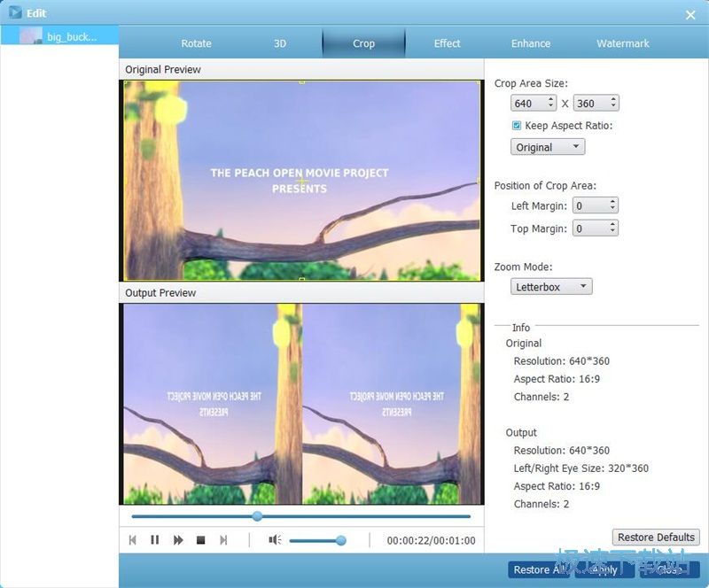The height and width of the screenshot is (588, 709).
Task: Click the Restore All button
Action: (539, 569)
